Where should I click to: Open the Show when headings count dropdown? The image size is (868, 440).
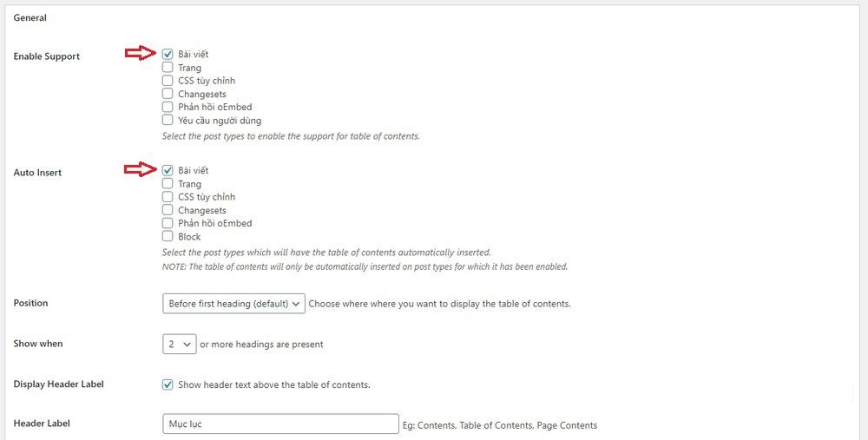179,344
